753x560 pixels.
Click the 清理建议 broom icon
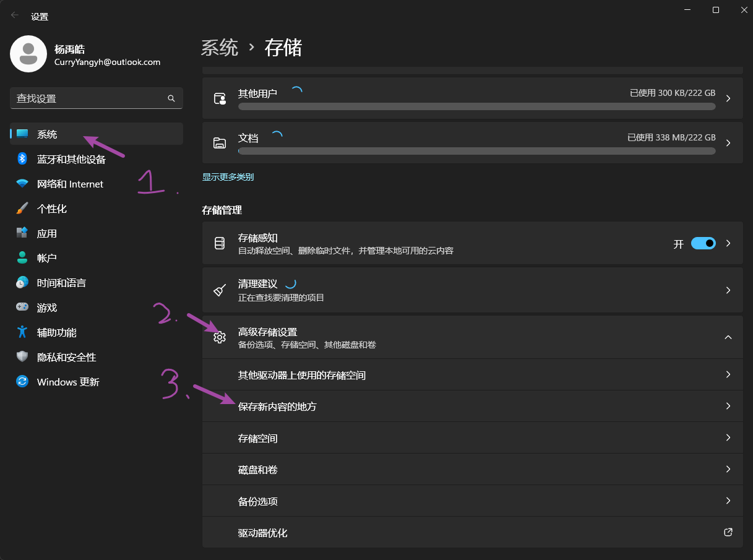pos(220,290)
